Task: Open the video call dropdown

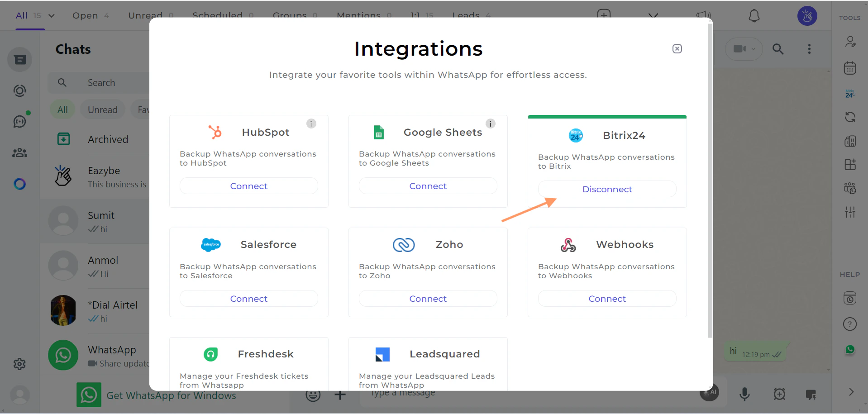Action: tap(744, 49)
